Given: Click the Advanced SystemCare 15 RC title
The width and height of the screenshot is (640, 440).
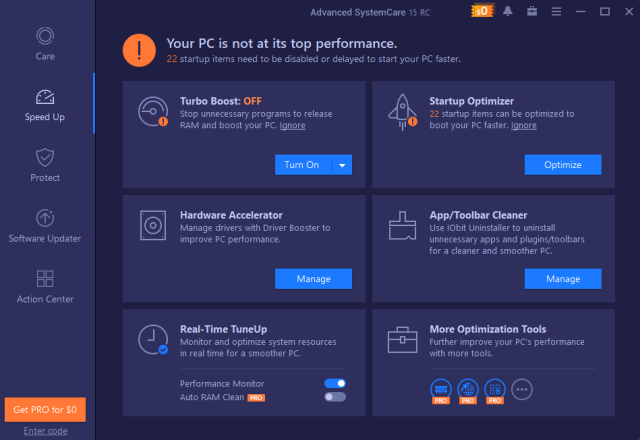Looking at the screenshot, I should [370, 12].
